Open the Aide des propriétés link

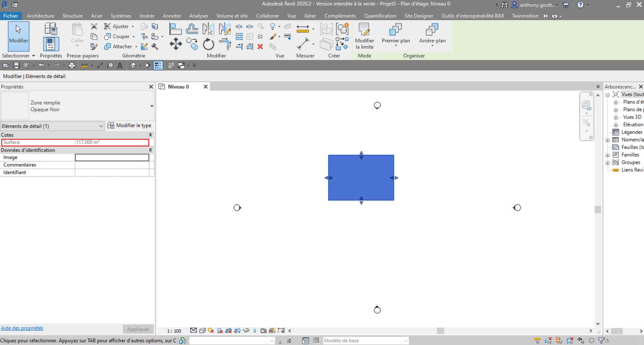coord(22,328)
